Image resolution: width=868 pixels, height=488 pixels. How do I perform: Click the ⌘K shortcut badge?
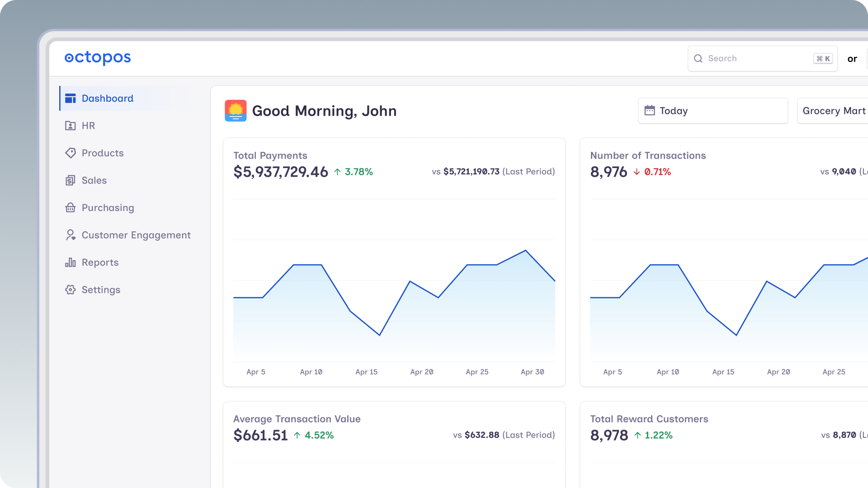coord(823,59)
